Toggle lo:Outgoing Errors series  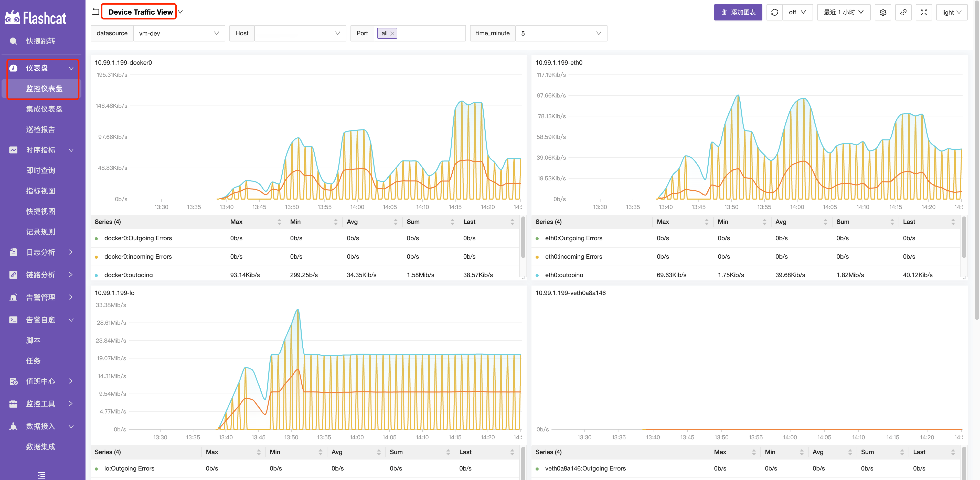(129, 468)
